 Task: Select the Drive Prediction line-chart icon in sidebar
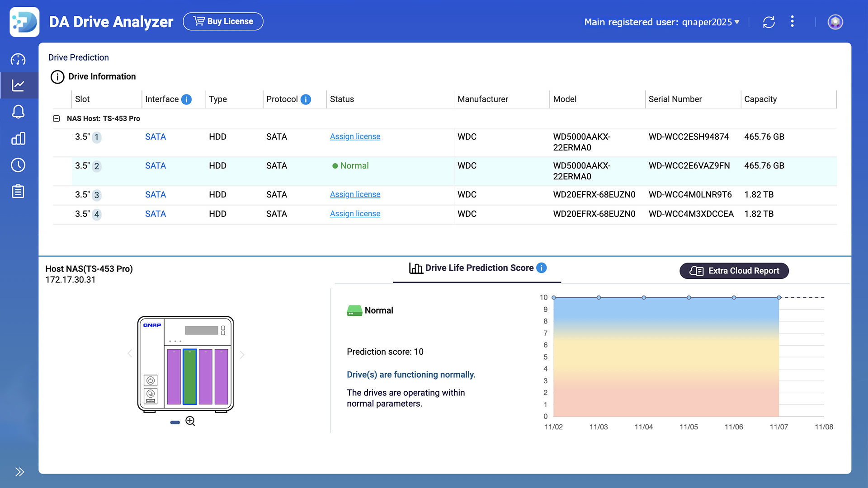point(19,85)
